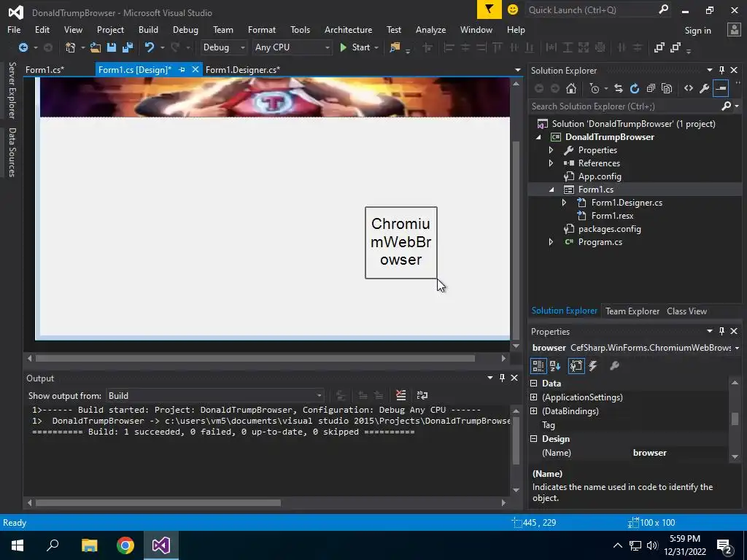Open the Architecture menu
747x560 pixels.
tap(348, 29)
